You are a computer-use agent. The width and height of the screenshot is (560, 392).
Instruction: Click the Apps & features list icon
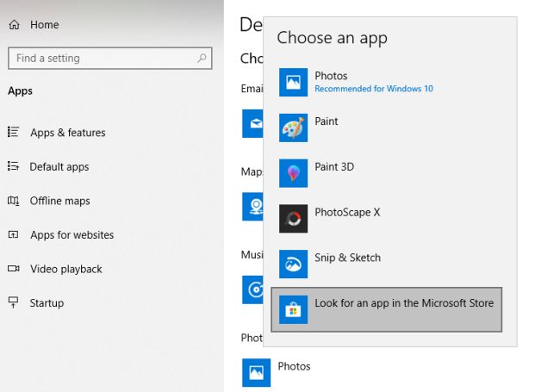[x=13, y=132]
